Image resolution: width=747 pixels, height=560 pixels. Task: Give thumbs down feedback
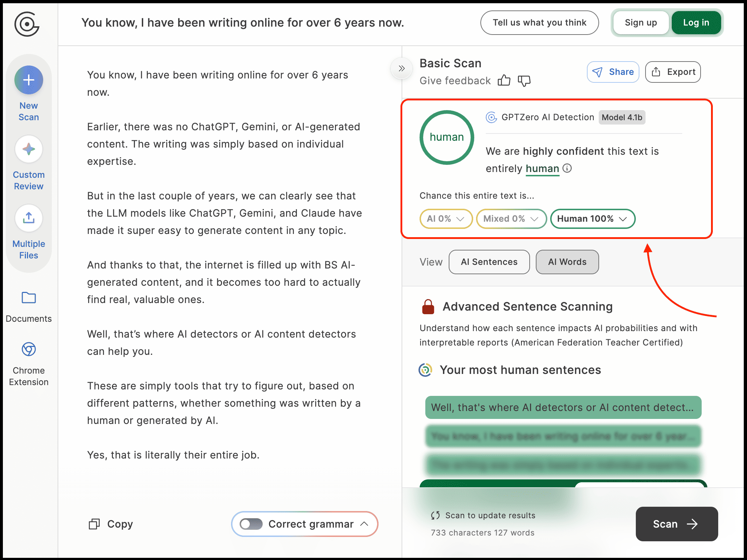pyautogui.click(x=524, y=81)
